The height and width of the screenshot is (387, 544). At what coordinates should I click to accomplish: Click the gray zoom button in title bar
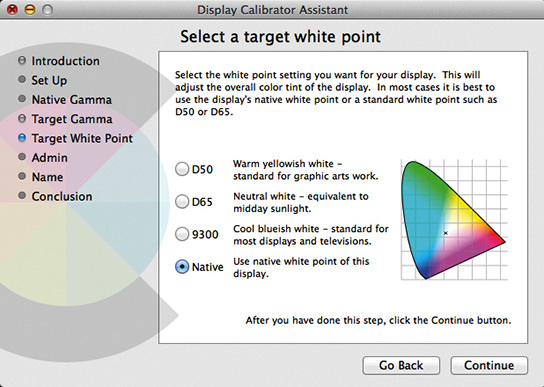(48, 10)
